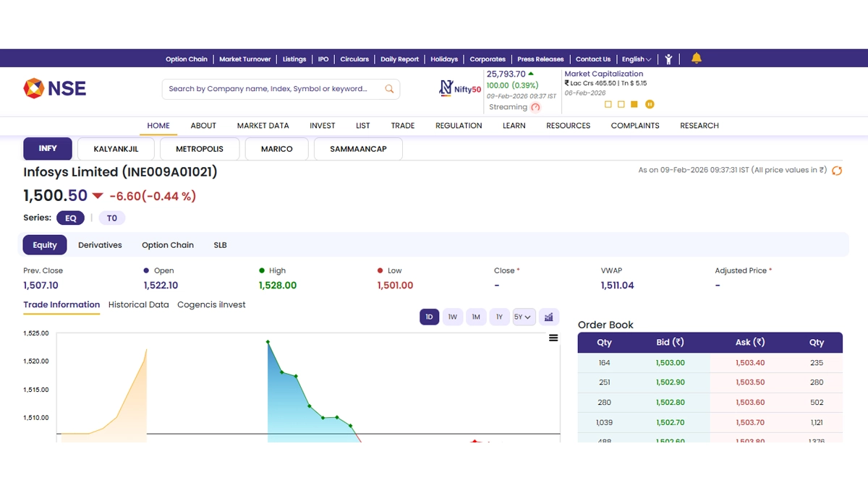Switch series to T0
This screenshot has height=488, width=868.
point(111,218)
